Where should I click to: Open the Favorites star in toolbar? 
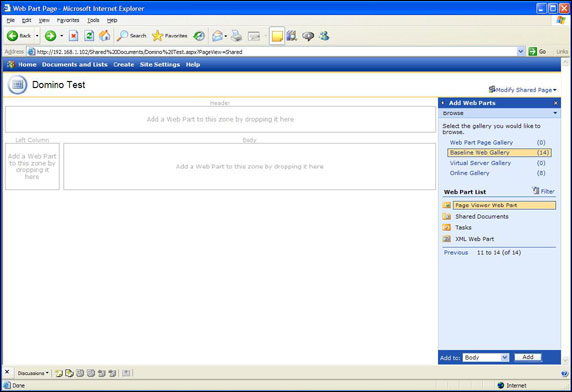(158, 36)
